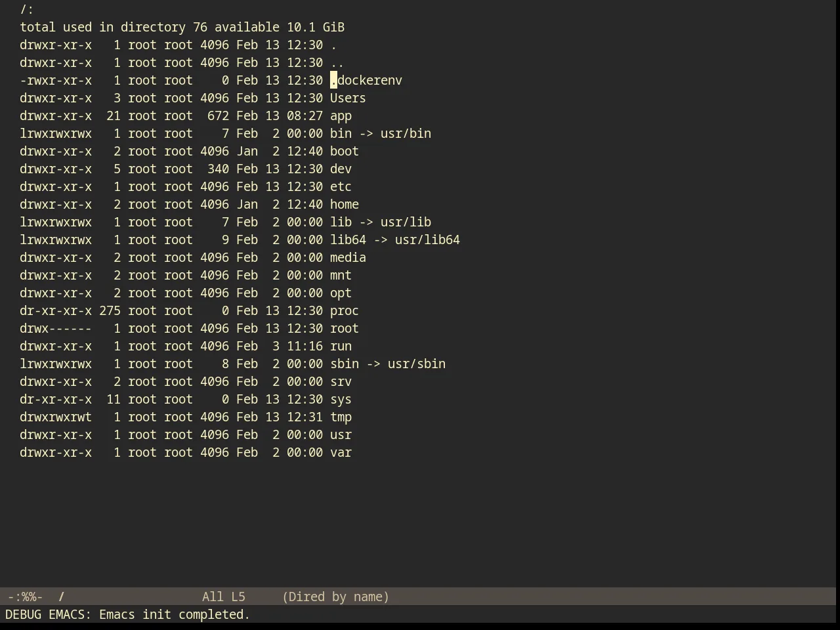The image size is (840, 630).
Task: Open the Users directory
Action: [x=348, y=98]
